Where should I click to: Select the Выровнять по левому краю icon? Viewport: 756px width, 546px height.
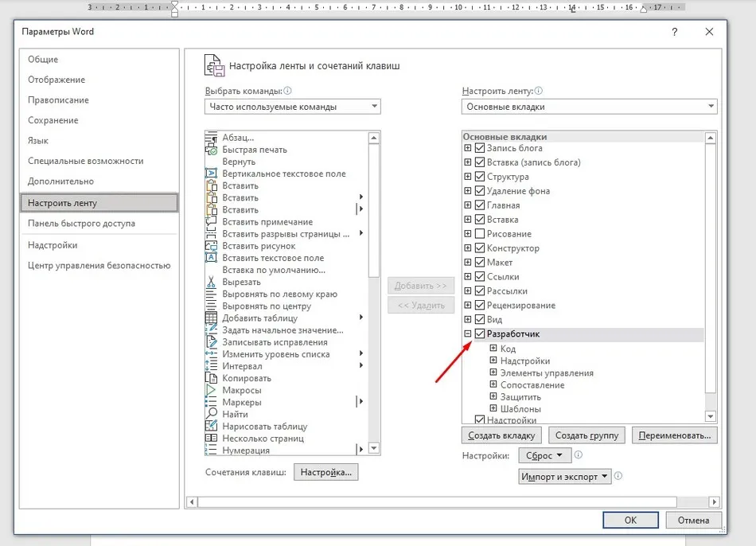211,294
